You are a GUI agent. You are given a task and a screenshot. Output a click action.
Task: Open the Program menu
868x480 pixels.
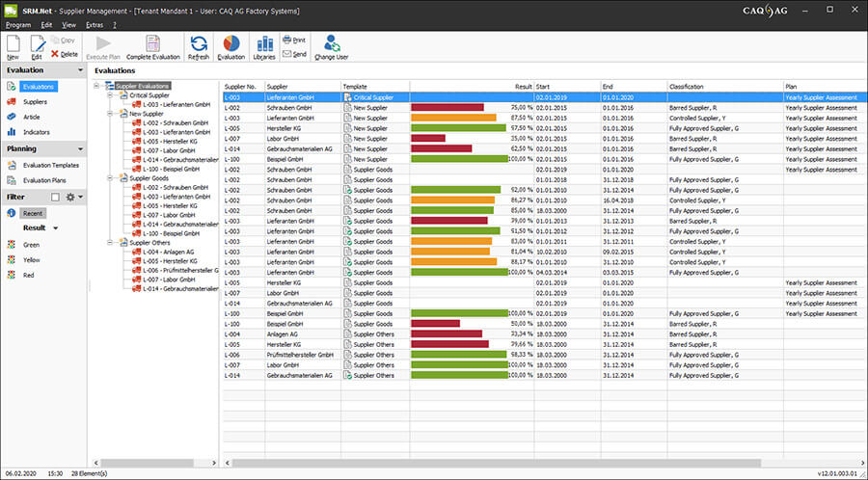coord(18,23)
